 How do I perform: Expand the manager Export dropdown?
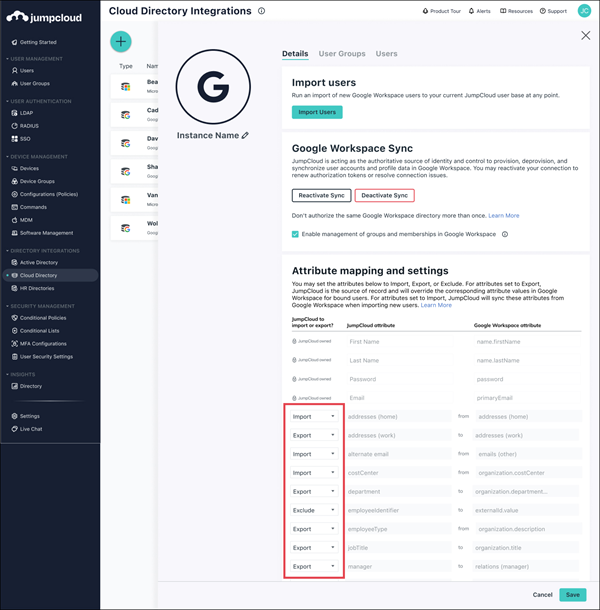(313, 566)
